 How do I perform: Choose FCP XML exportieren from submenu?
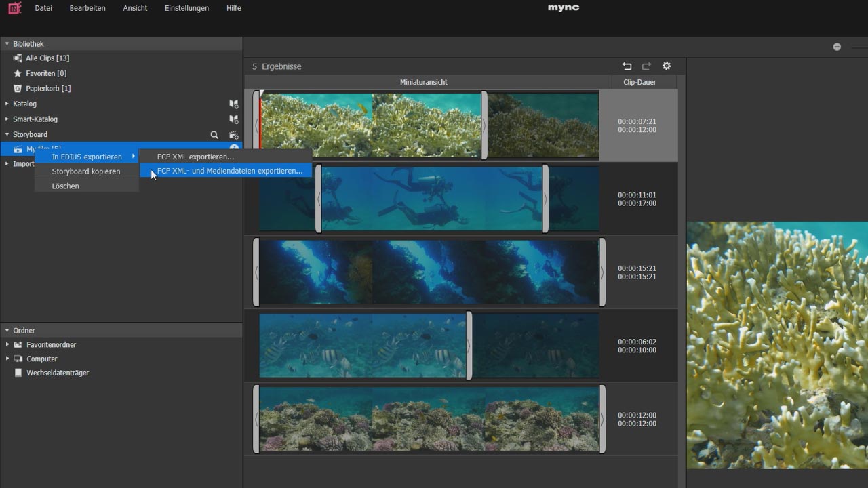(x=195, y=157)
